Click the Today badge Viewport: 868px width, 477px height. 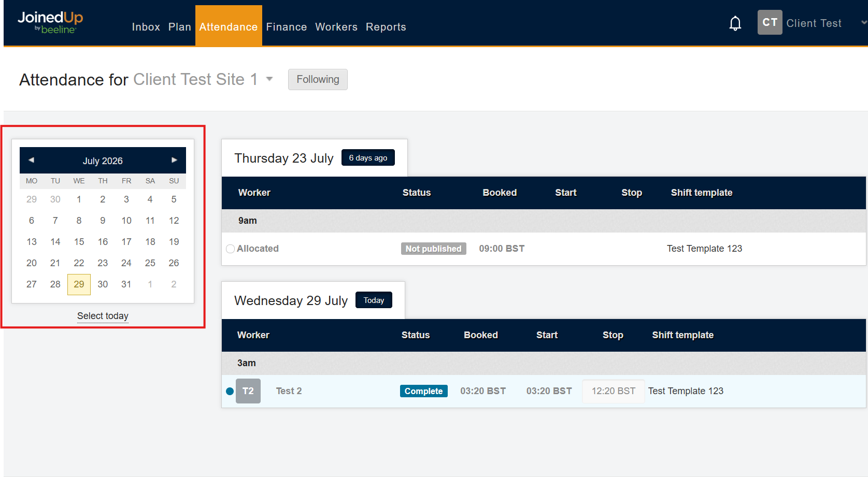pos(374,300)
